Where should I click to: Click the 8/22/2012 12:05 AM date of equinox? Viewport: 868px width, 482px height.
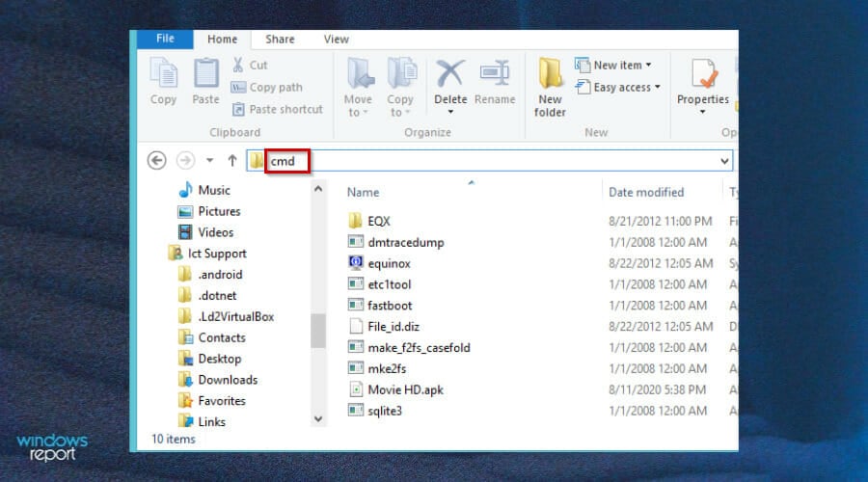point(661,263)
